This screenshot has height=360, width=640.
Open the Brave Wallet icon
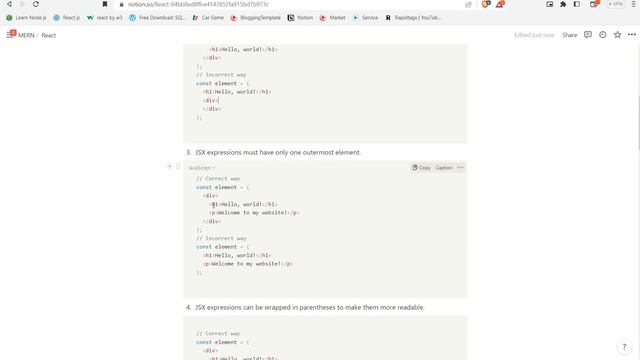tap(594, 4)
